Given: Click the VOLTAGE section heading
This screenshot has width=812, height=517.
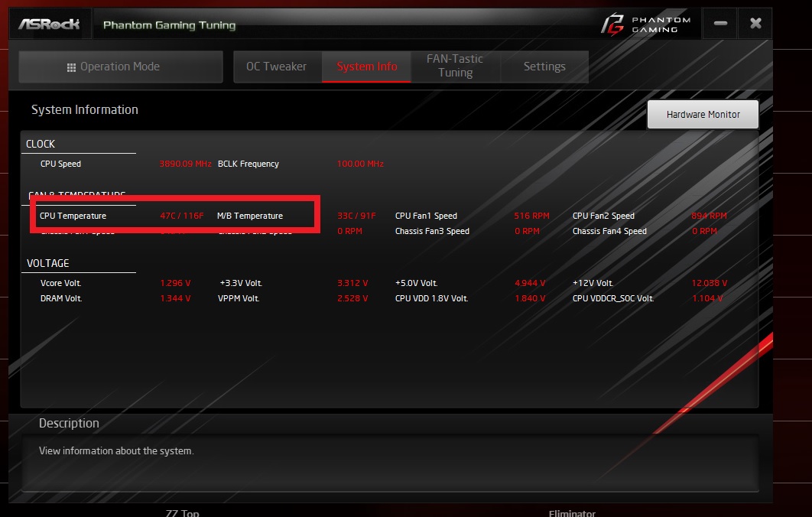Looking at the screenshot, I should (47, 263).
